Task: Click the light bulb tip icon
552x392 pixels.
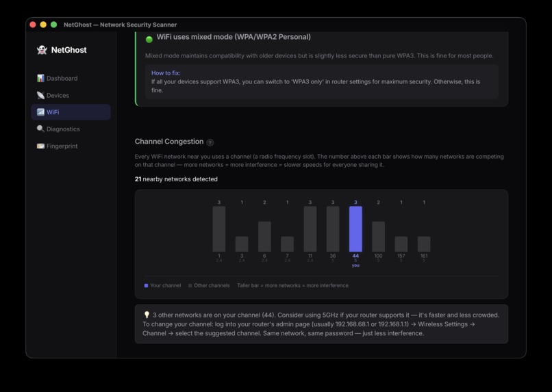Action: tap(147, 315)
